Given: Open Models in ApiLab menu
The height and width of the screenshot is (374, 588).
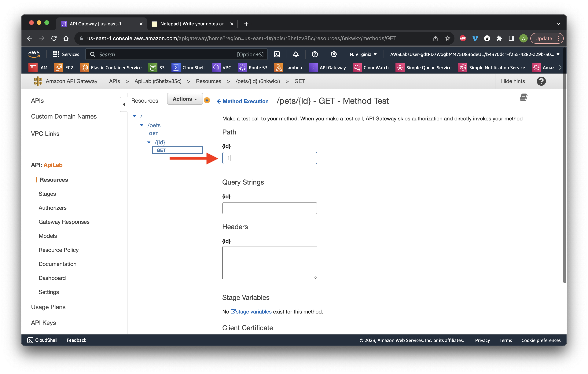Looking at the screenshot, I should [x=48, y=236].
